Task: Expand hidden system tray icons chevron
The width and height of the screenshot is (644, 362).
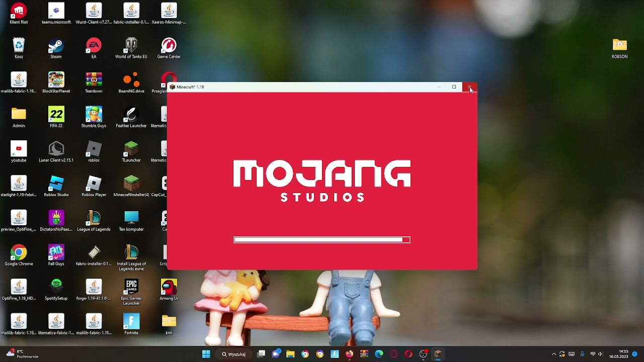Action: pos(554,354)
